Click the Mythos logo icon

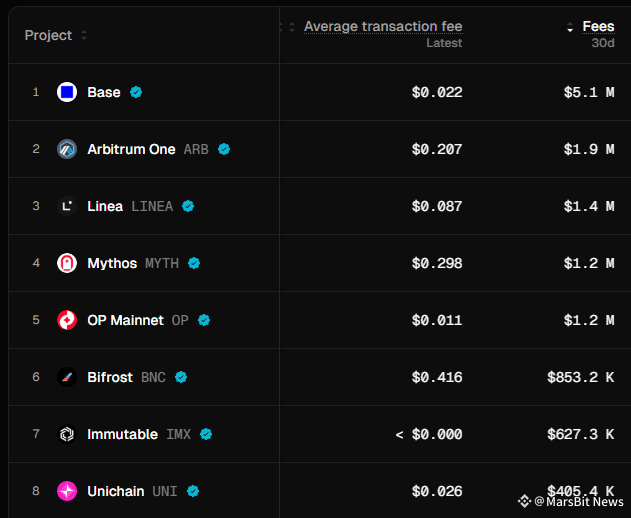67,263
